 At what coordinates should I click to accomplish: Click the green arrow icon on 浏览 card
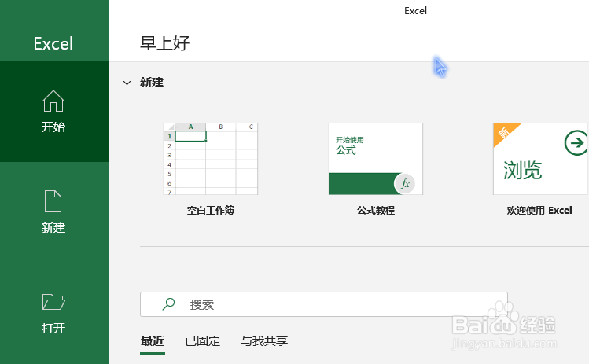576,143
